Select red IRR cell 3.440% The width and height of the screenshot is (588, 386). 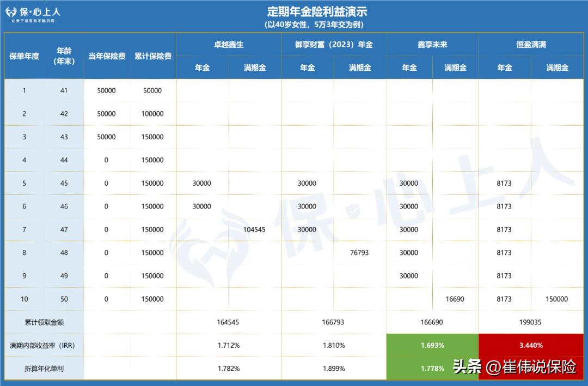[531, 346]
